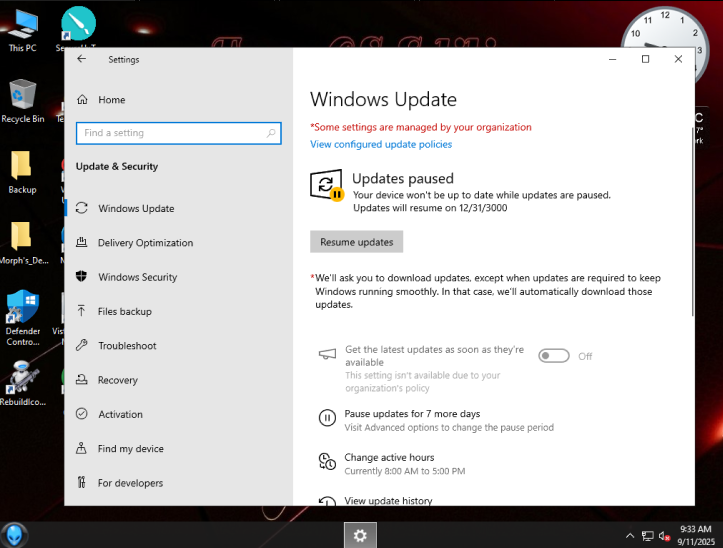
Task: Open Files backup section
Action: [x=178, y=311]
